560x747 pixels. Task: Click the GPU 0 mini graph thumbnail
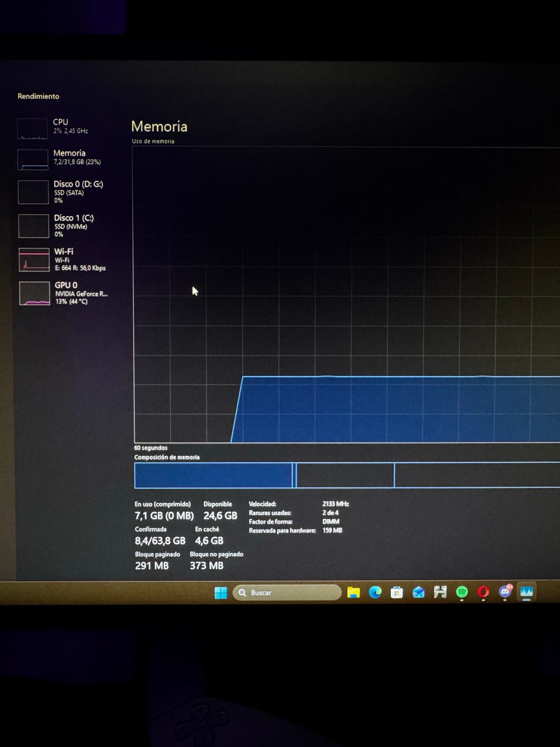(34, 294)
